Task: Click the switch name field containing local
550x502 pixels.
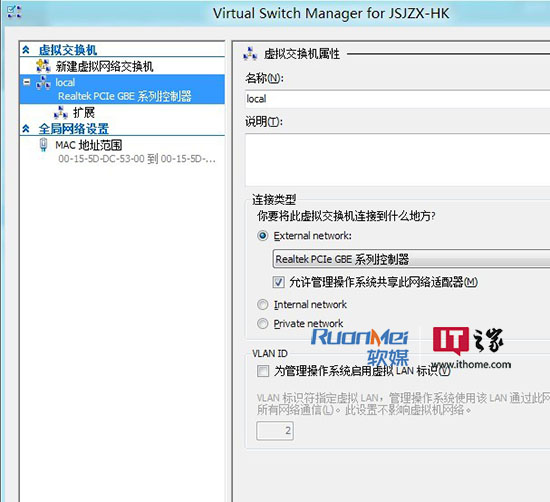Action: [397, 99]
